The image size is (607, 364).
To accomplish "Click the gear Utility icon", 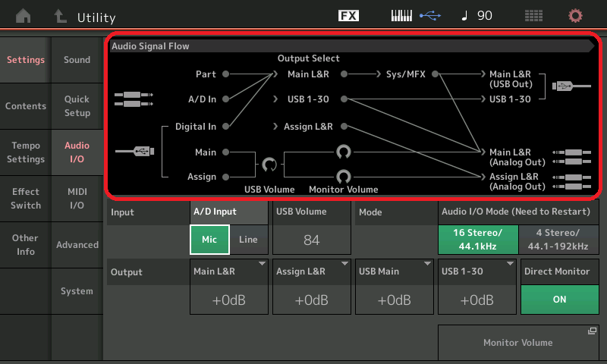I will (576, 16).
